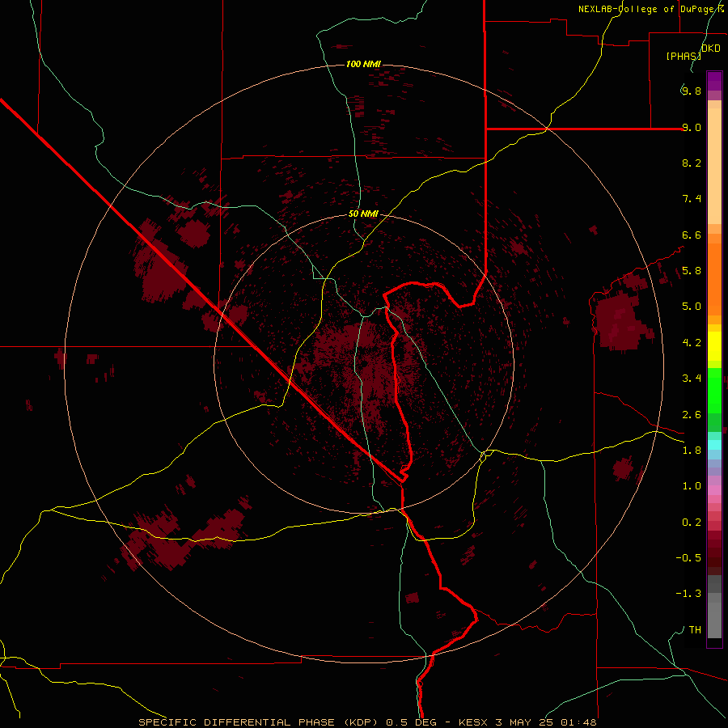Click the 5.0 value on the color scale
728x728 pixels.
click(692, 307)
